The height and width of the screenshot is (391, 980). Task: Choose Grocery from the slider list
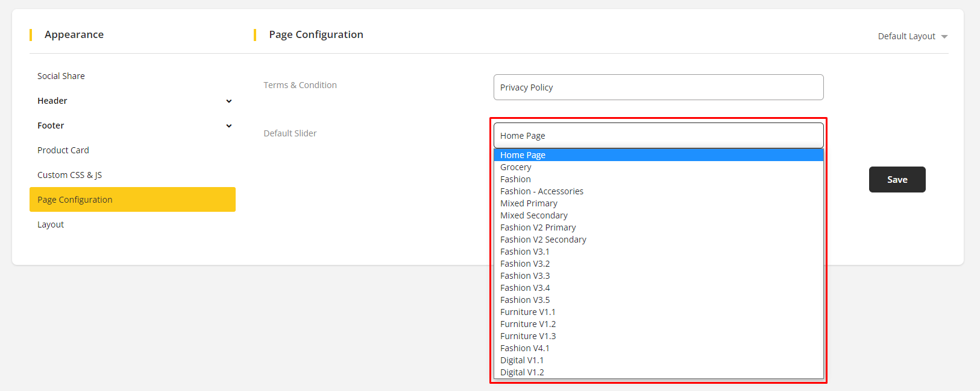516,167
